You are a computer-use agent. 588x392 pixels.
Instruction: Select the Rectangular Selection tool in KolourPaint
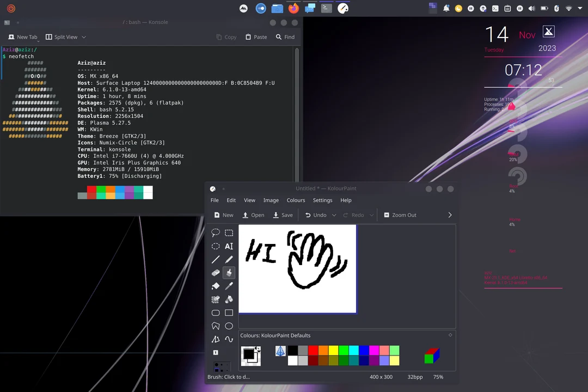click(229, 232)
